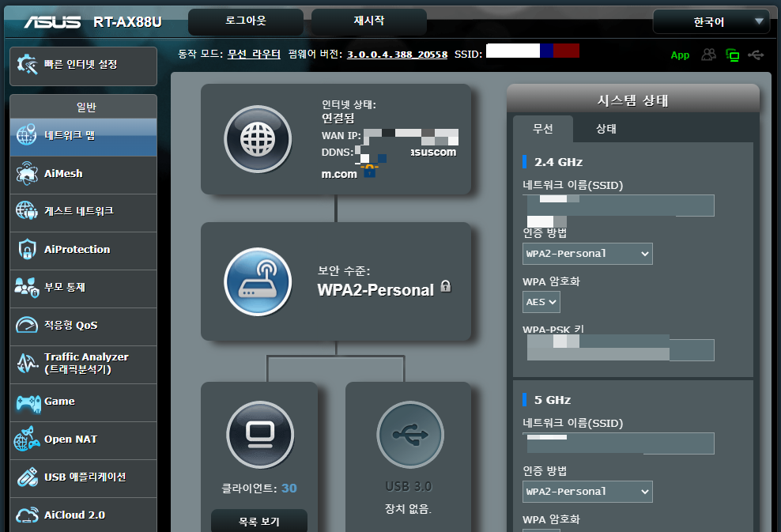Open the Adaptive QoS gauge icon
This screenshot has height=532, width=781.
click(x=26, y=325)
